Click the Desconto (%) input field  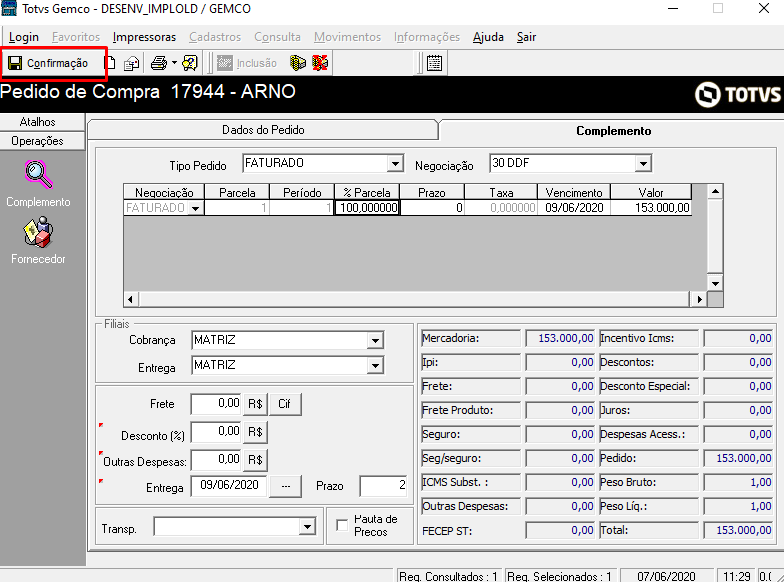click(x=216, y=432)
